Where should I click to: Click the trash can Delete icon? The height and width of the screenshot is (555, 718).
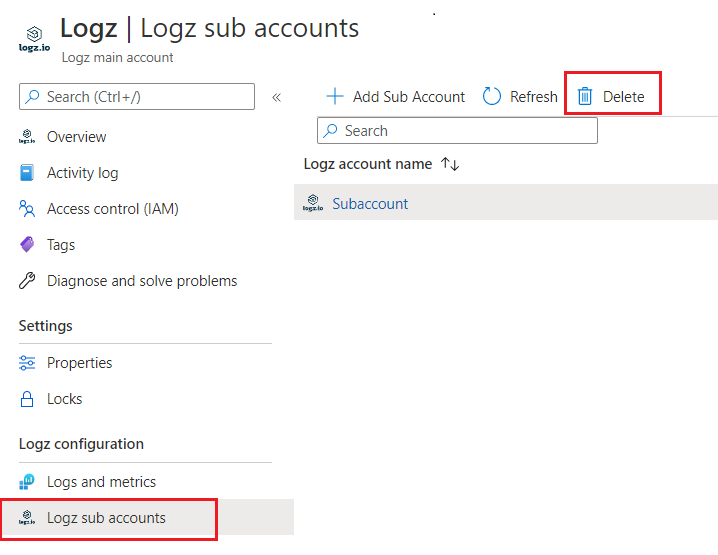tap(585, 97)
